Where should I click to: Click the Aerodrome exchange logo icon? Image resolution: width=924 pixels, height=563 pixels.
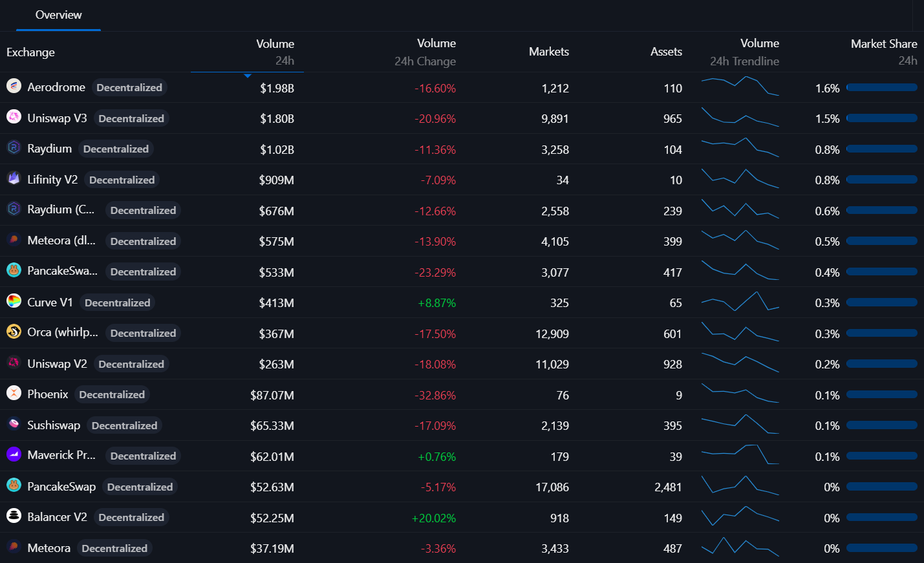pyautogui.click(x=14, y=85)
